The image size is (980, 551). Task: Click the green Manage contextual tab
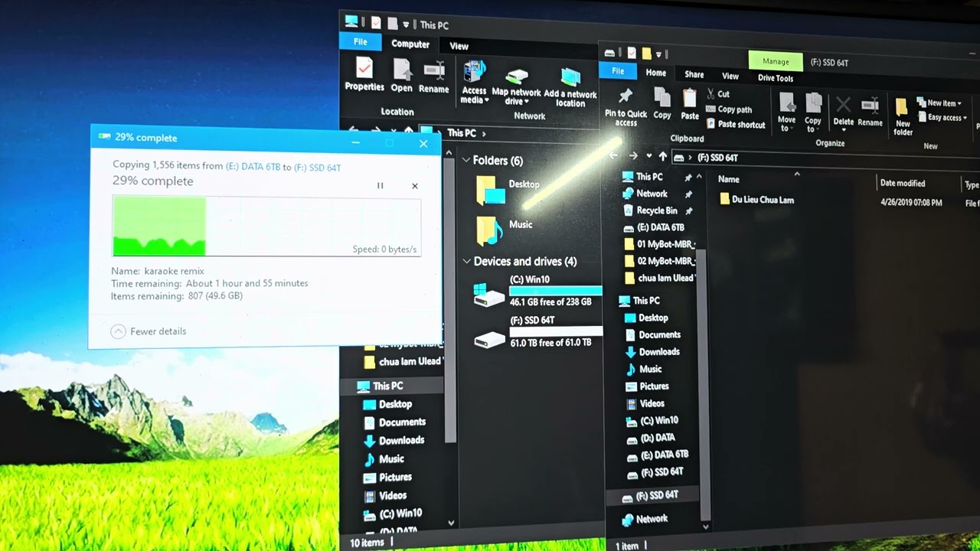tap(776, 62)
